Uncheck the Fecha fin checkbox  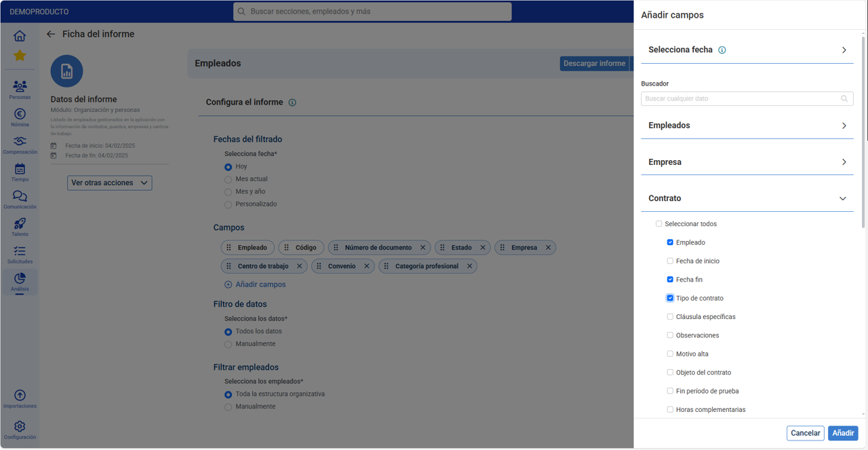pyautogui.click(x=670, y=280)
